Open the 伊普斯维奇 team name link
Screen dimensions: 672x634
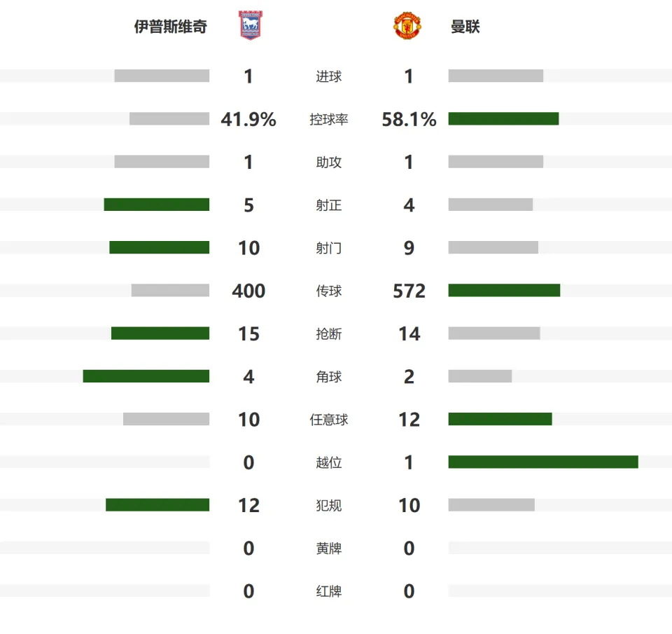point(171,27)
